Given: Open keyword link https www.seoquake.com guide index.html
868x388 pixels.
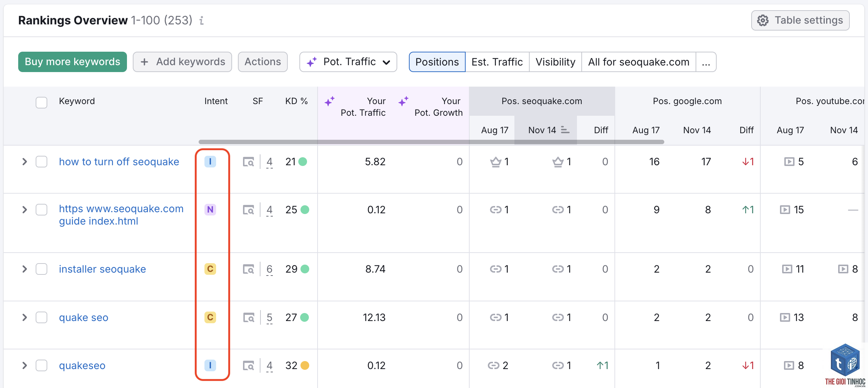Looking at the screenshot, I should [121, 215].
